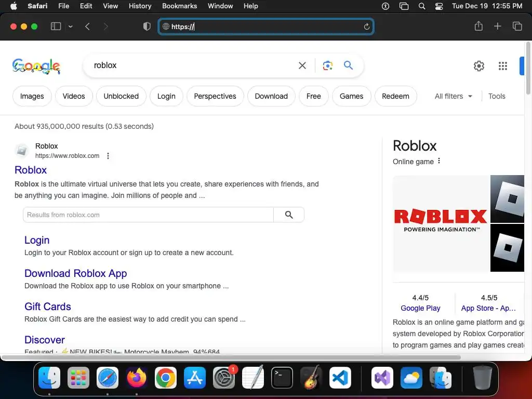Go back to the previous page
The width and height of the screenshot is (532, 399).
(87, 26)
